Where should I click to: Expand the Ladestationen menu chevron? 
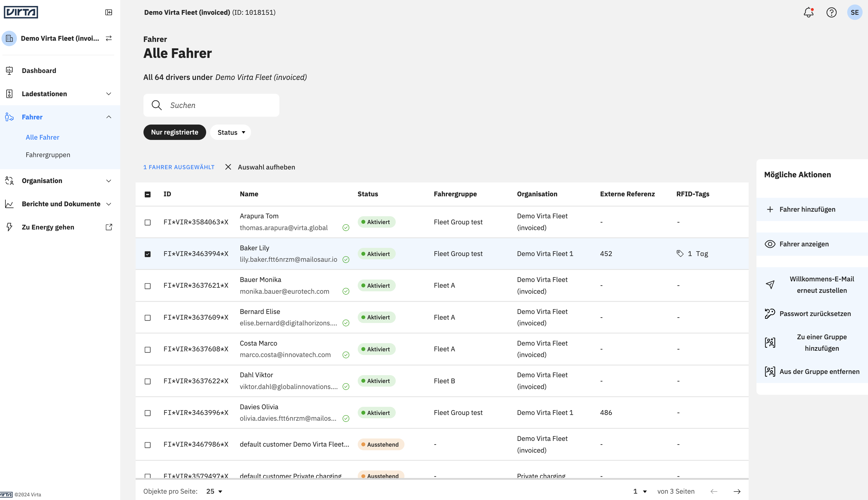[108, 94]
